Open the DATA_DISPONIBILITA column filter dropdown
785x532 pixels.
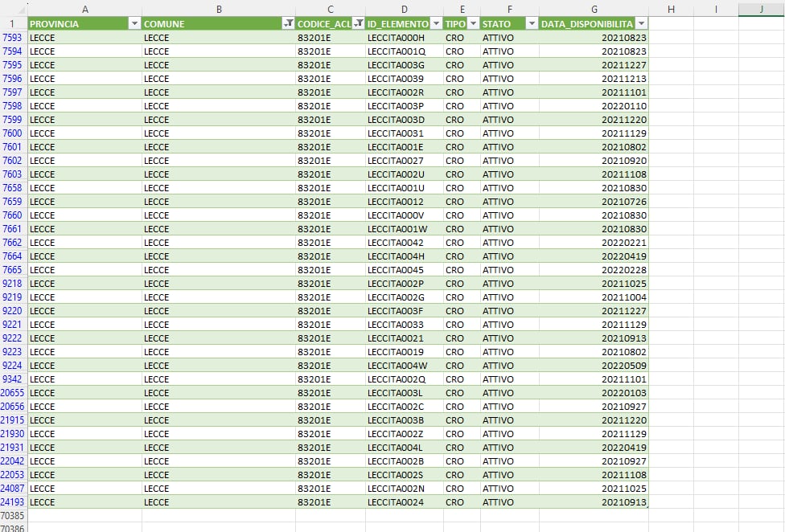click(x=641, y=23)
